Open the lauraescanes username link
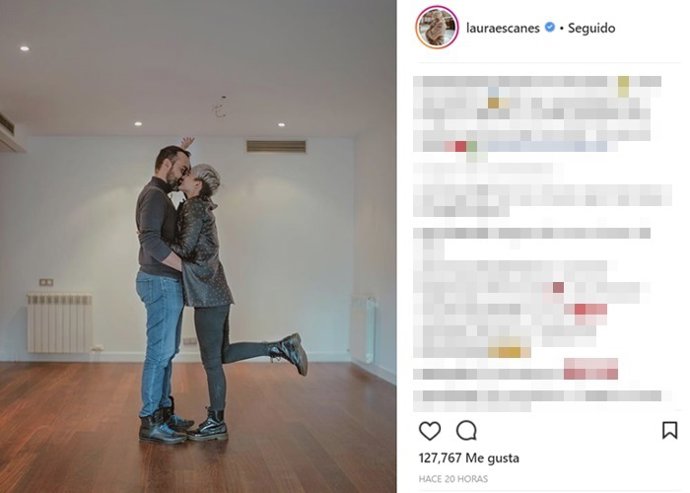Viewport: 690px width, 493px height. click(503, 28)
